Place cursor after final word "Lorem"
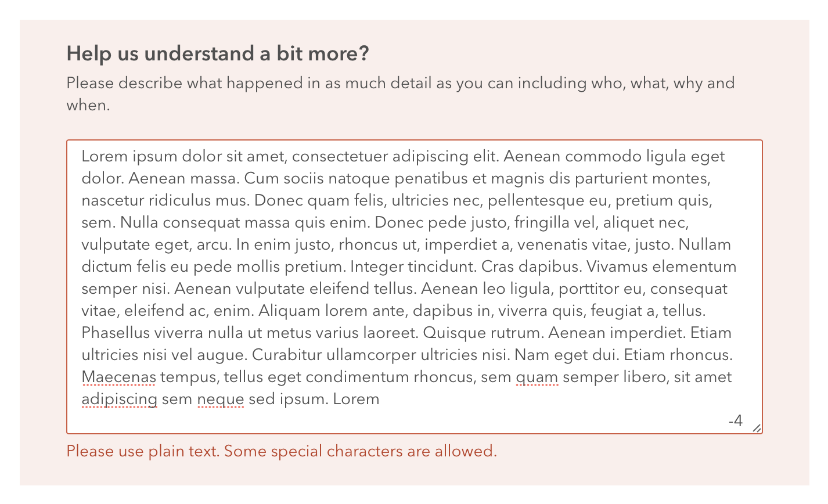Image resolution: width=828 pixels, height=504 pixels. (x=380, y=399)
